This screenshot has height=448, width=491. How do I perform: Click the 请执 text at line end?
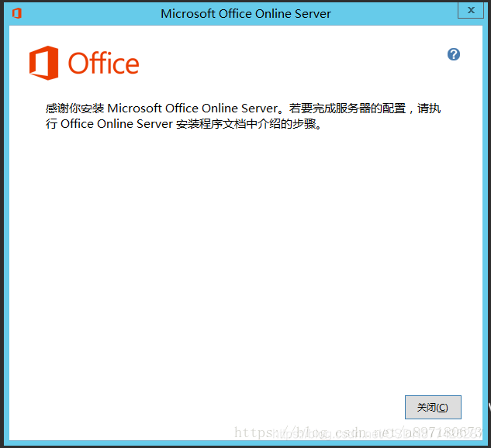(429, 109)
